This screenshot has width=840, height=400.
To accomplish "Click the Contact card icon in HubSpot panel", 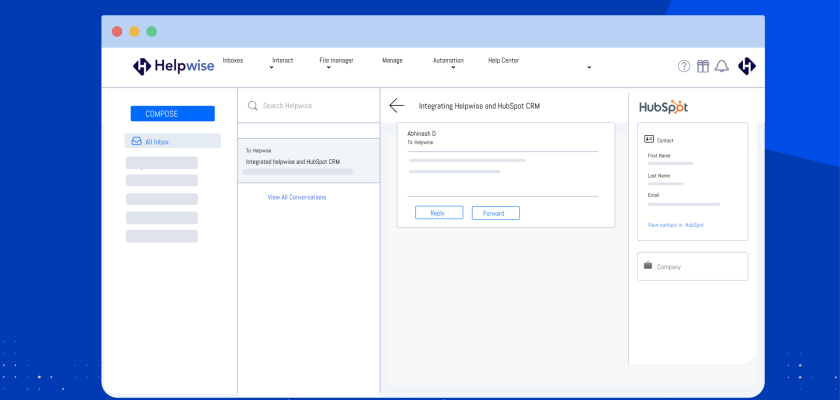I will click(649, 139).
